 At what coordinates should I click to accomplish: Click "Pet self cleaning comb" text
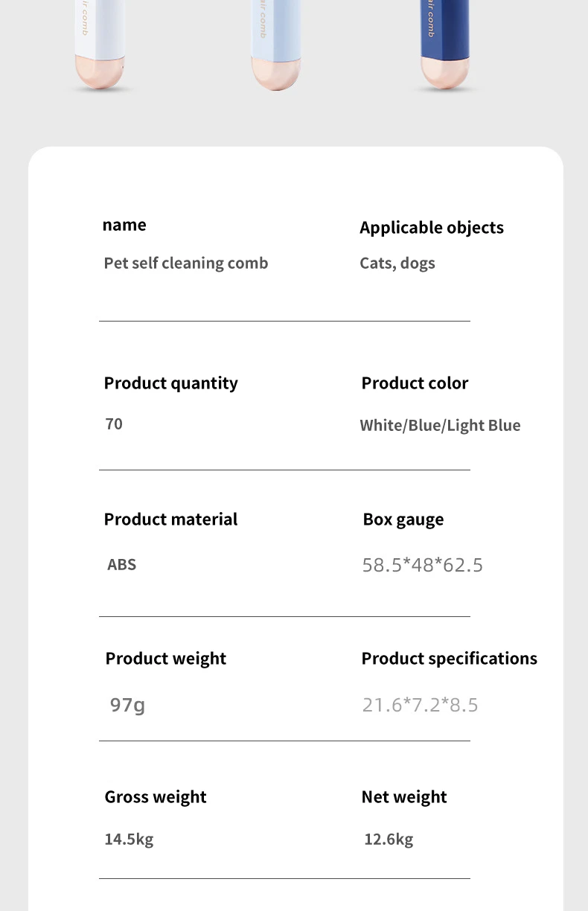185,263
